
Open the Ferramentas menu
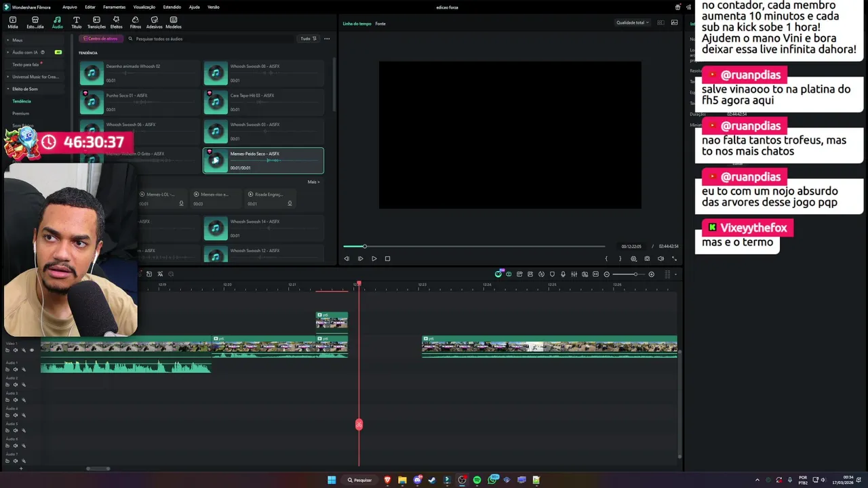114,7
